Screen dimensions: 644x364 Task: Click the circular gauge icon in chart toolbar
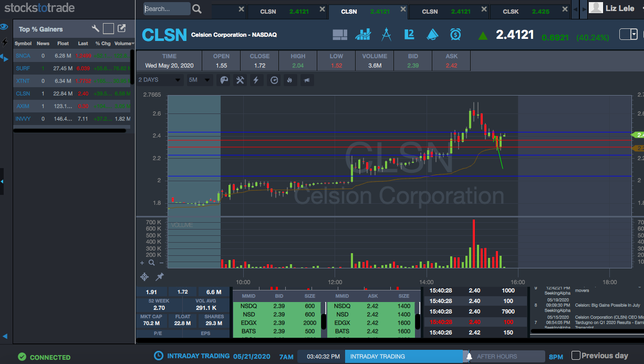274,80
